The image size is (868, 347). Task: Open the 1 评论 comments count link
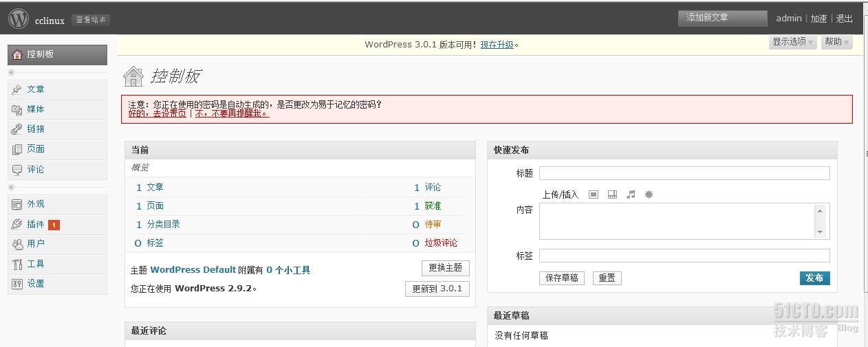(428, 188)
